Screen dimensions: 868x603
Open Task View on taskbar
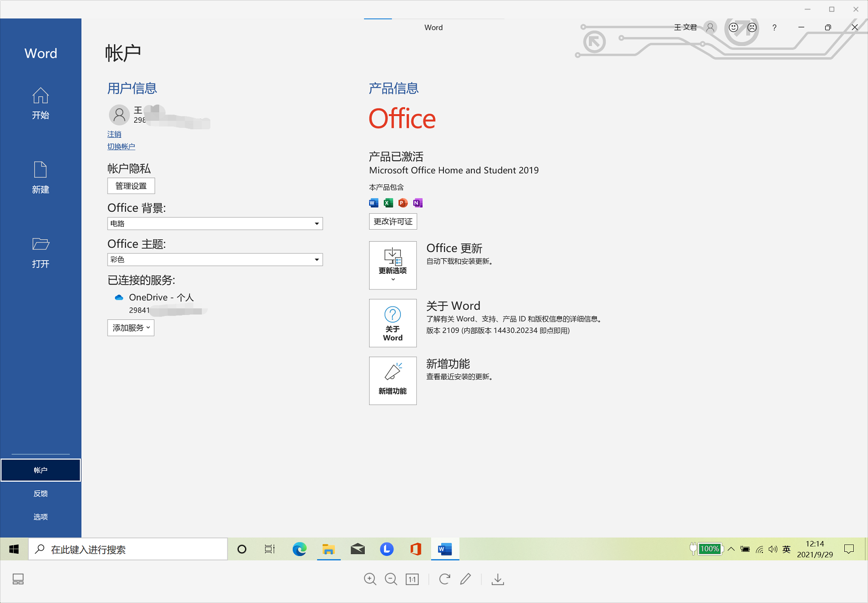(270, 549)
